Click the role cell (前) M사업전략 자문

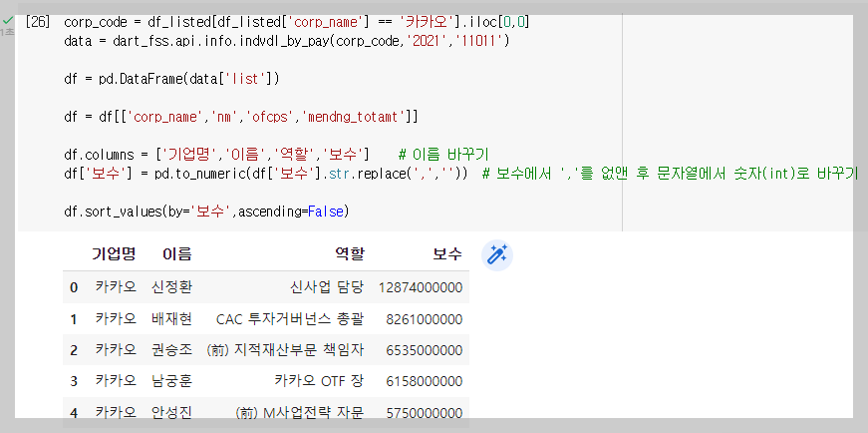point(300,413)
